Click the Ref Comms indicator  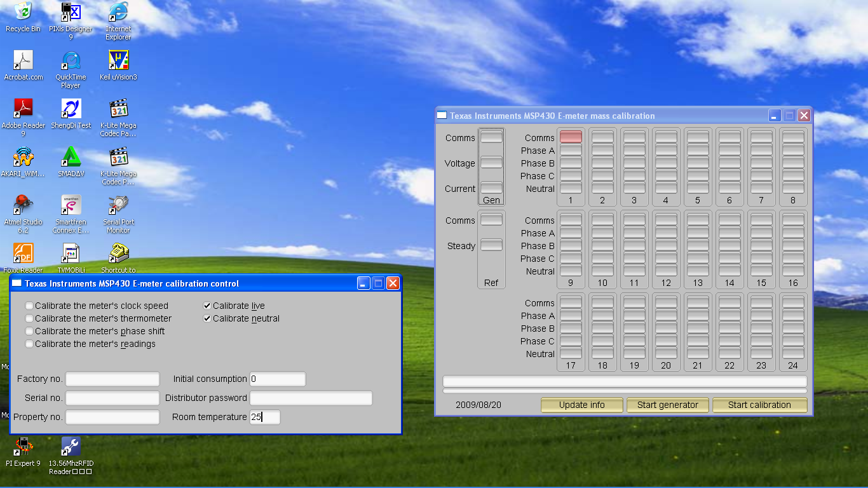pos(491,220)
